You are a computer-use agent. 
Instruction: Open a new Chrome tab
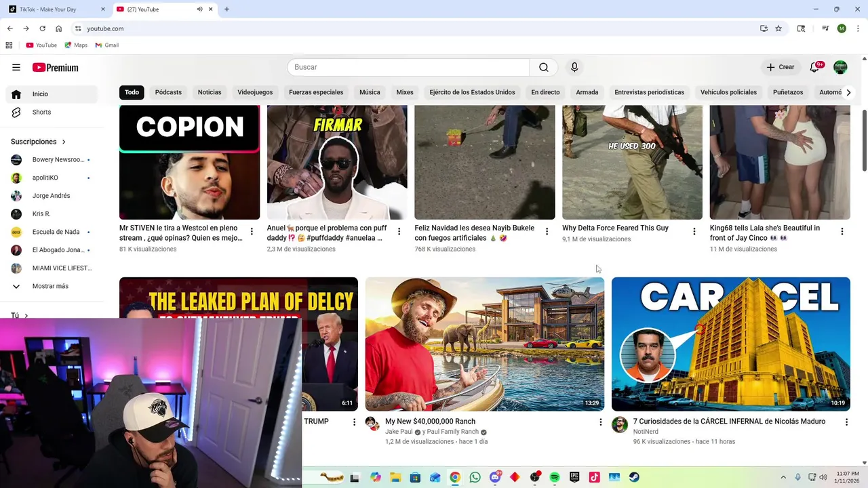[226, 9]
